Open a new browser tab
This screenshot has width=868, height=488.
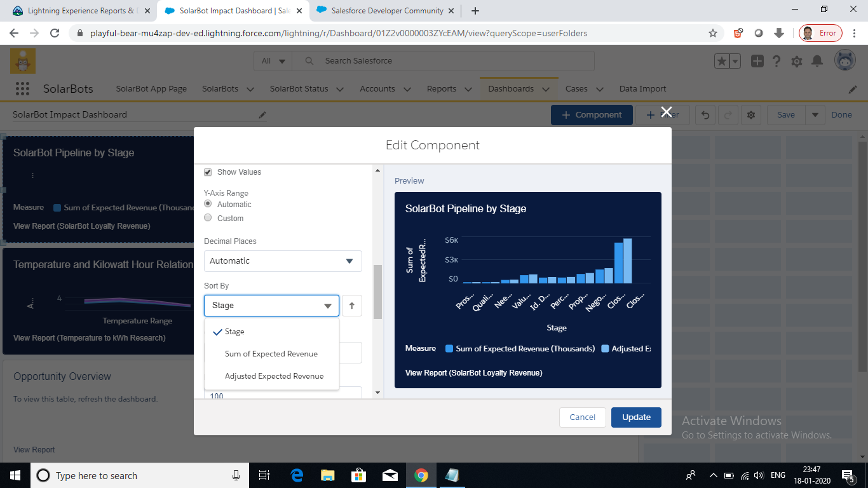pyautogui.click(x=475, y=11)
